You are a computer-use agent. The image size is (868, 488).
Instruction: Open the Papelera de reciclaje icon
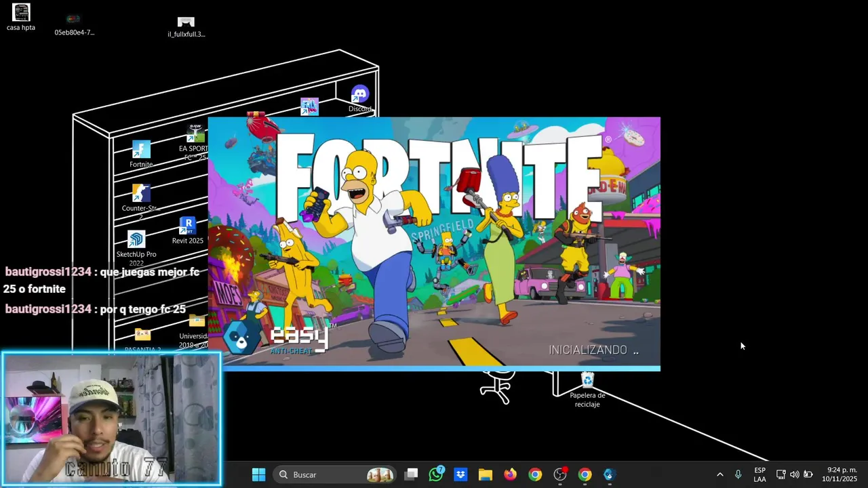point(587,390)
